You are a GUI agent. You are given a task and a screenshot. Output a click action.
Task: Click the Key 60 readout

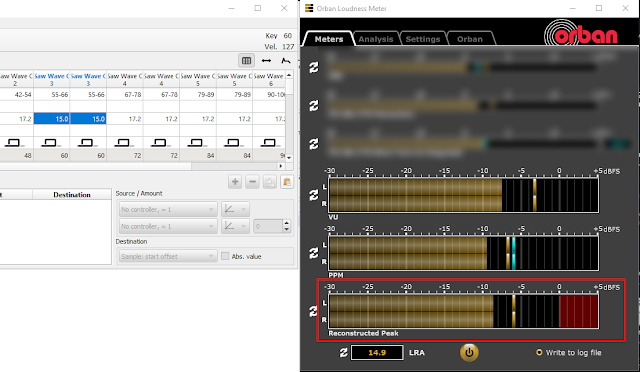point(278,36)
